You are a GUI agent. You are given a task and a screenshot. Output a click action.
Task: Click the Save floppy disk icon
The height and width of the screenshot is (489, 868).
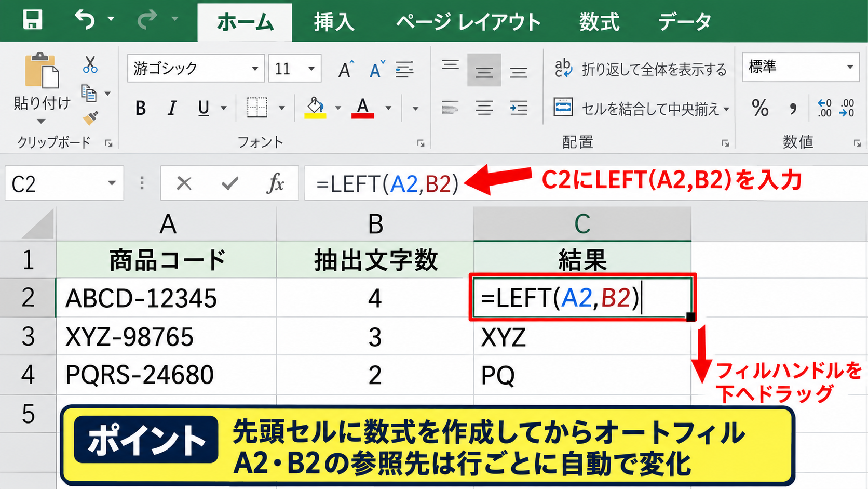tap(33, 20)
